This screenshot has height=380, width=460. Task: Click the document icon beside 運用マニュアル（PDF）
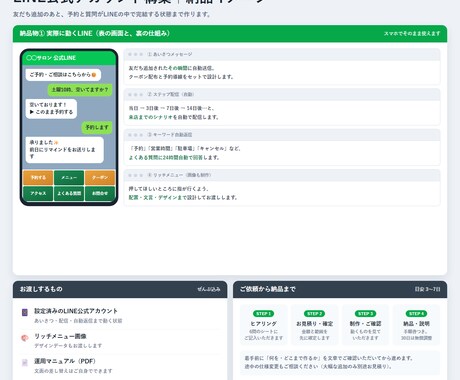[25, 363]
